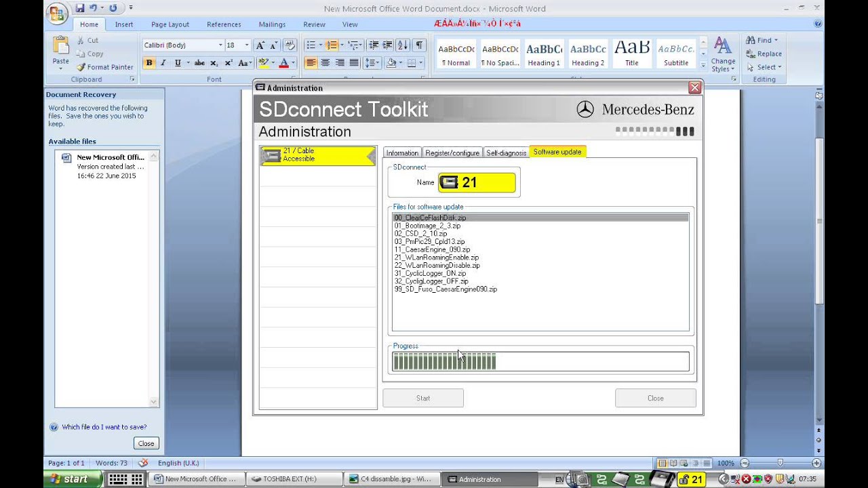868x488 pixels.
Task: Apply bullet list formatting
Action: tap(311, 45)
